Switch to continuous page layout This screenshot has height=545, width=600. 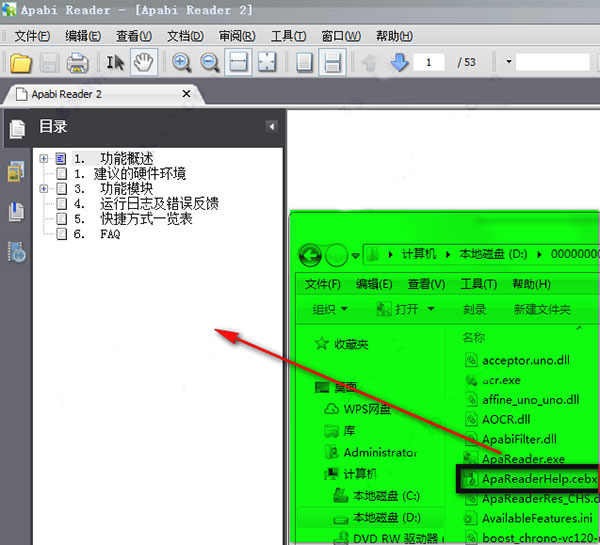click(x=333, y=62)
